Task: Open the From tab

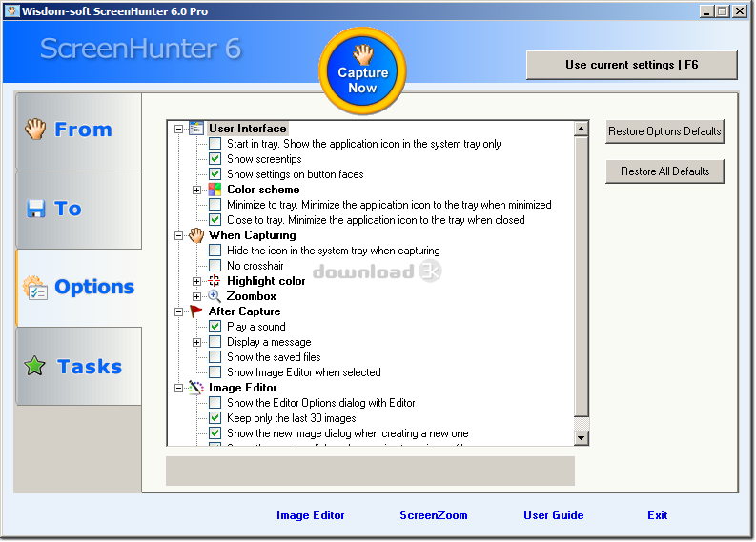Action: coord(78,131)
